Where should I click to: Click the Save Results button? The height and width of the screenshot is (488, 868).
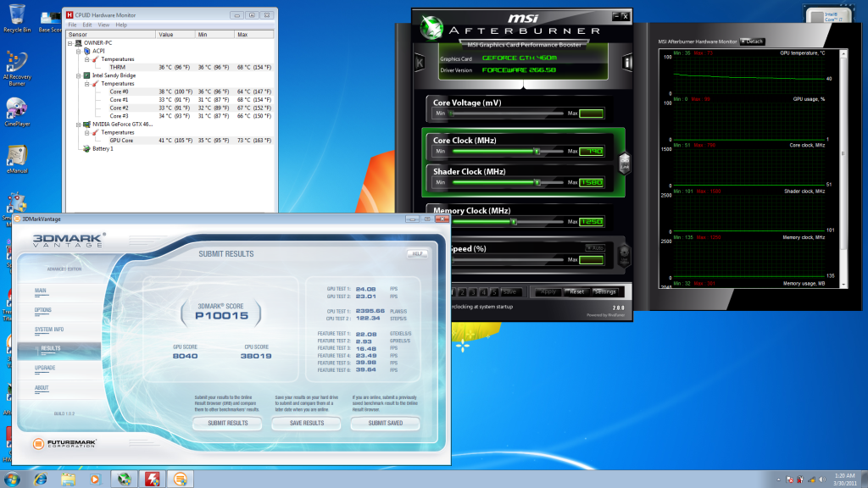(x=306, y=424)
